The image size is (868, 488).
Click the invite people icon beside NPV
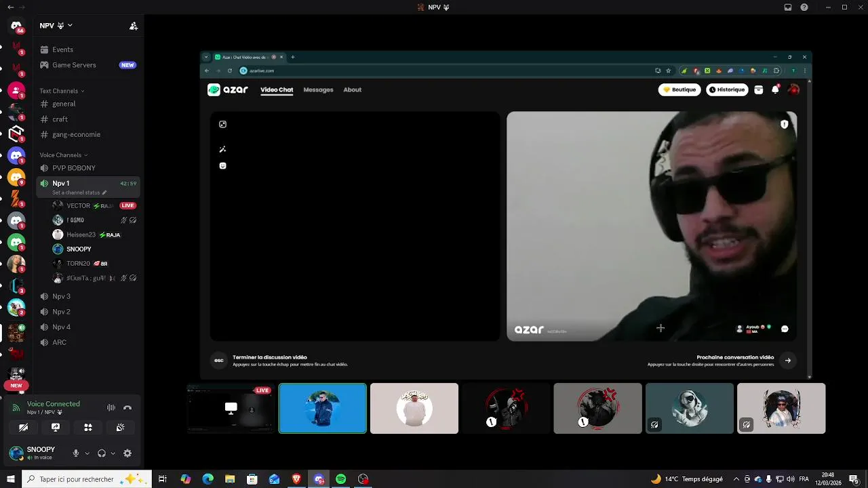tap(134, 26)
